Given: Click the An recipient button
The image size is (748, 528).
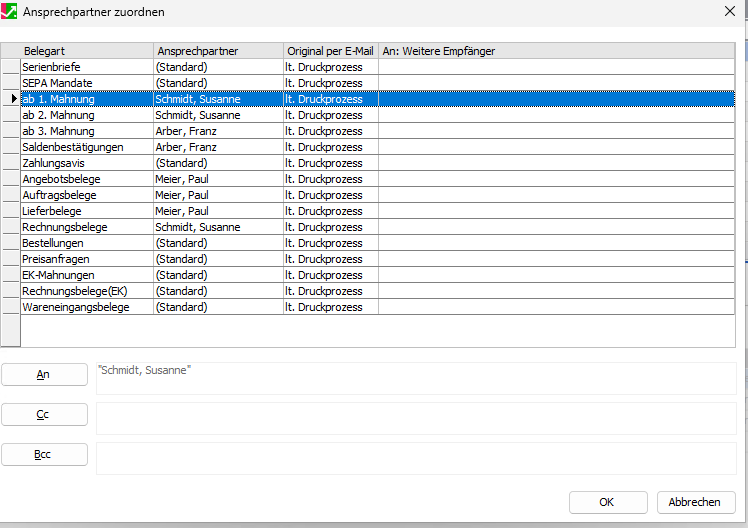Looking at the screenshot, I should [x=44, y=374].
